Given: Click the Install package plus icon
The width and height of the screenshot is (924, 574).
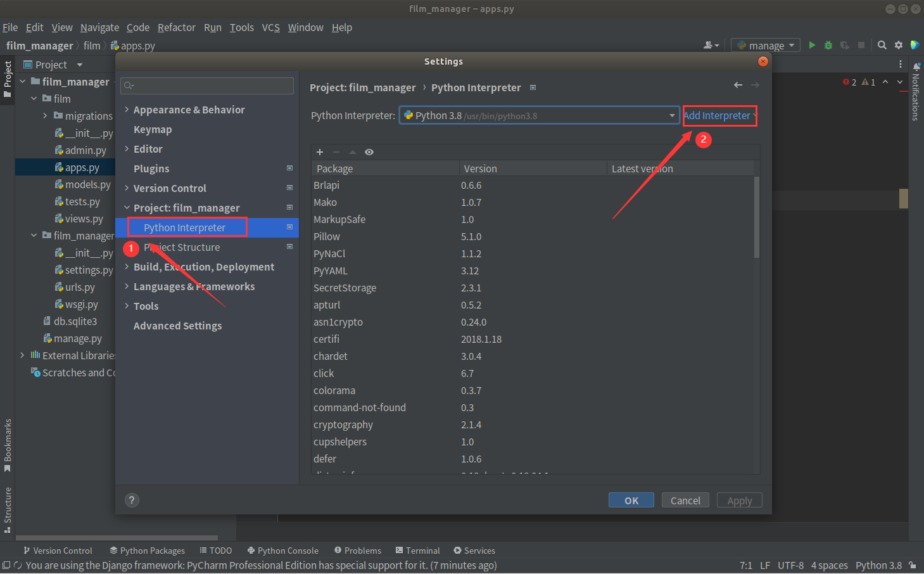Looking at the screenshot, I should tap(320, 152).
